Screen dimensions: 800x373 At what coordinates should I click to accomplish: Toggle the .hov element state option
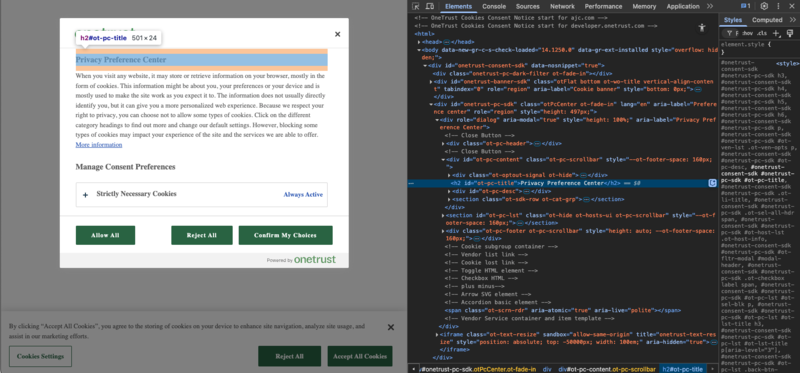tap(747, 33)
